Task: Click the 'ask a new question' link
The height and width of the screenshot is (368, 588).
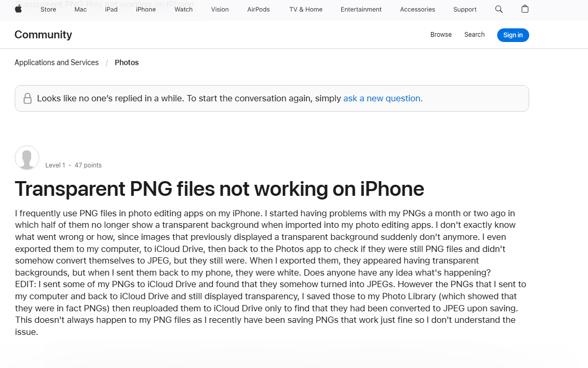Action: (x=383, y=98)
